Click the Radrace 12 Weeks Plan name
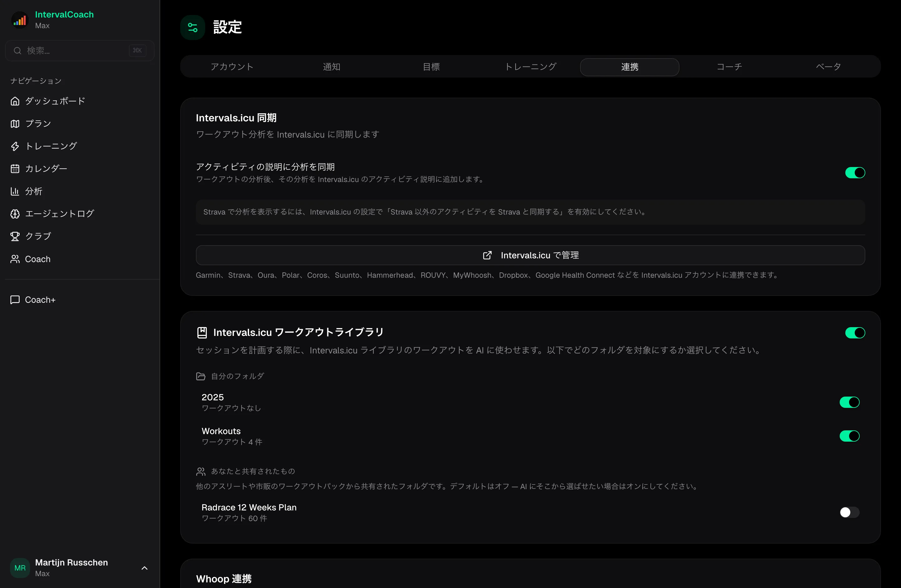 point(249,507)
